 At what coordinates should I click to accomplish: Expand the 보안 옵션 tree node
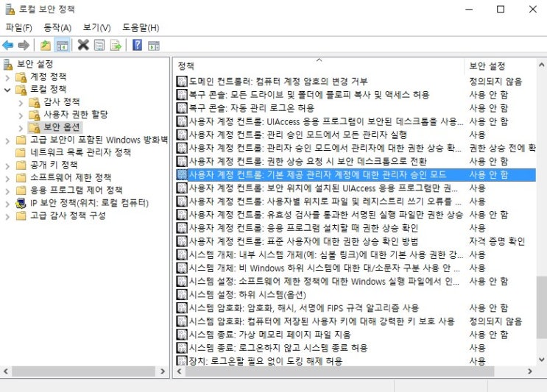(x=21, y=128)
